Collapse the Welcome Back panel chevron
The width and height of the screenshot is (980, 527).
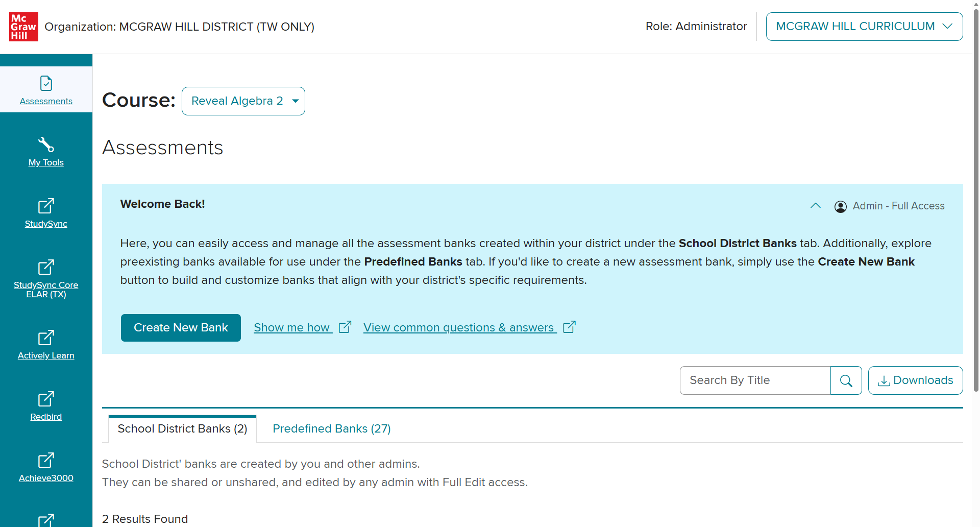[x=816, y=206]
